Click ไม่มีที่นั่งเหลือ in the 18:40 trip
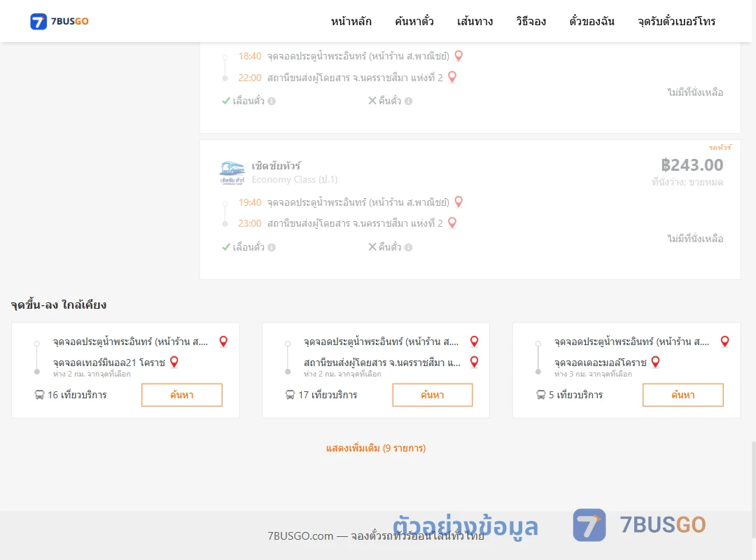 pyautogui.click(x=695, y=92)
